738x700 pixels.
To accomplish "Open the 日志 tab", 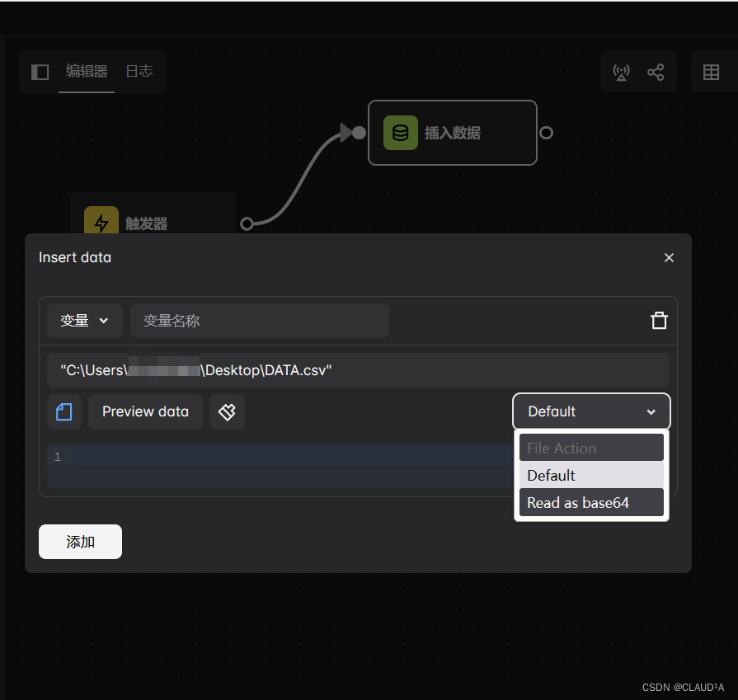I will click(139, 72).
